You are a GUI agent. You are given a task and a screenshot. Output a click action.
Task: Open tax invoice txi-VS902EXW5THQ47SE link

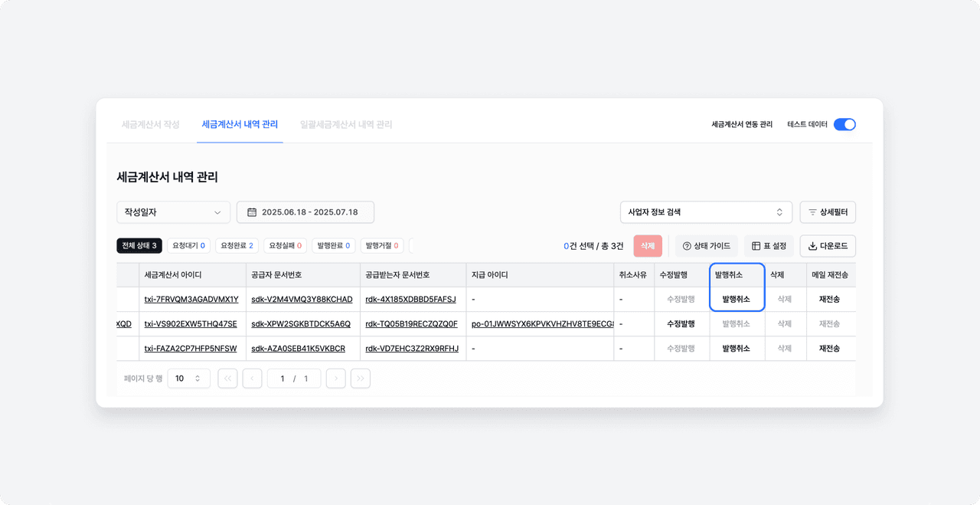point(191,324)
